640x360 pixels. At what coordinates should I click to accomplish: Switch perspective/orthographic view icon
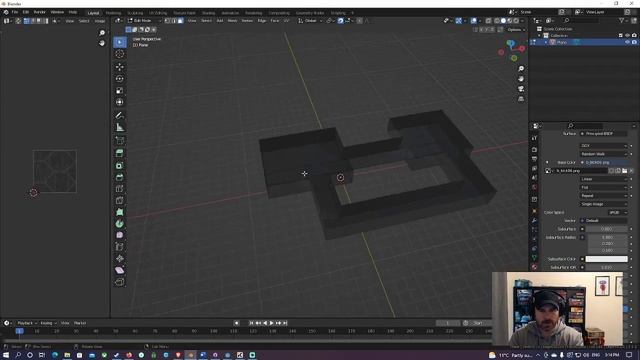(521, 99)
